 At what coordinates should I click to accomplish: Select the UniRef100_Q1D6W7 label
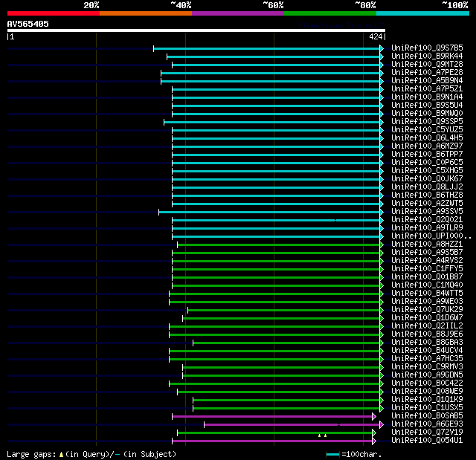click(x=427, y=318)
